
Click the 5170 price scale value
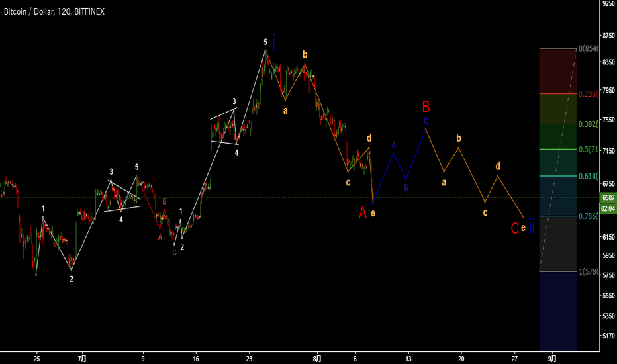coord(608,336)
